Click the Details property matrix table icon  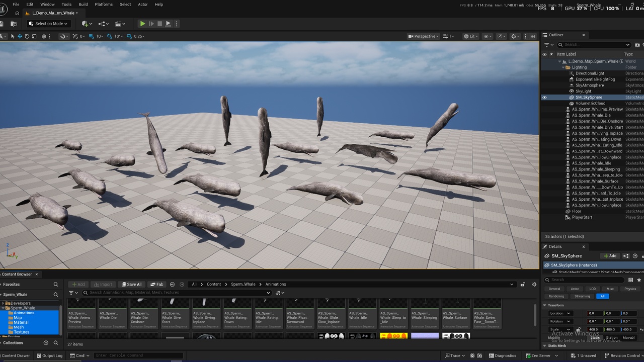point(630,280)
